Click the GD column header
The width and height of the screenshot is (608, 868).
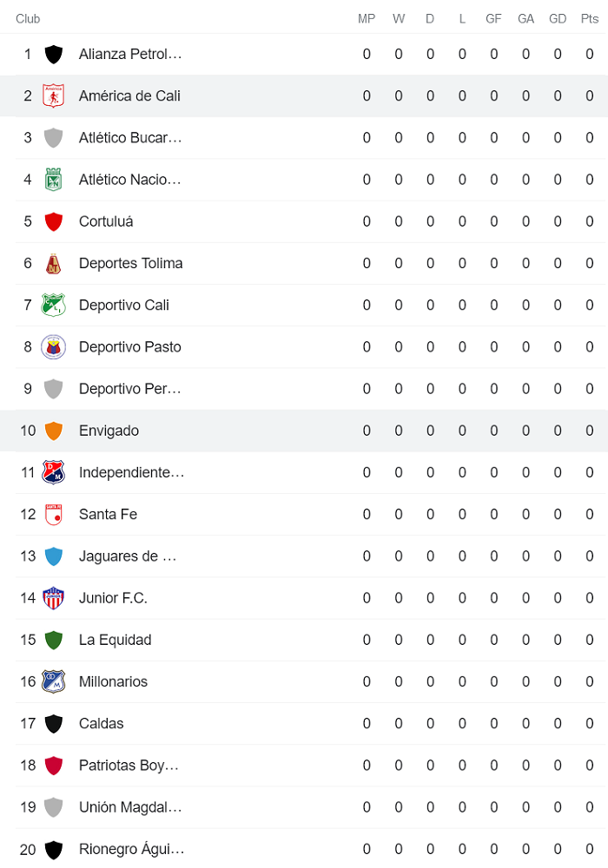pyautogui.click(x=558, y=19)
